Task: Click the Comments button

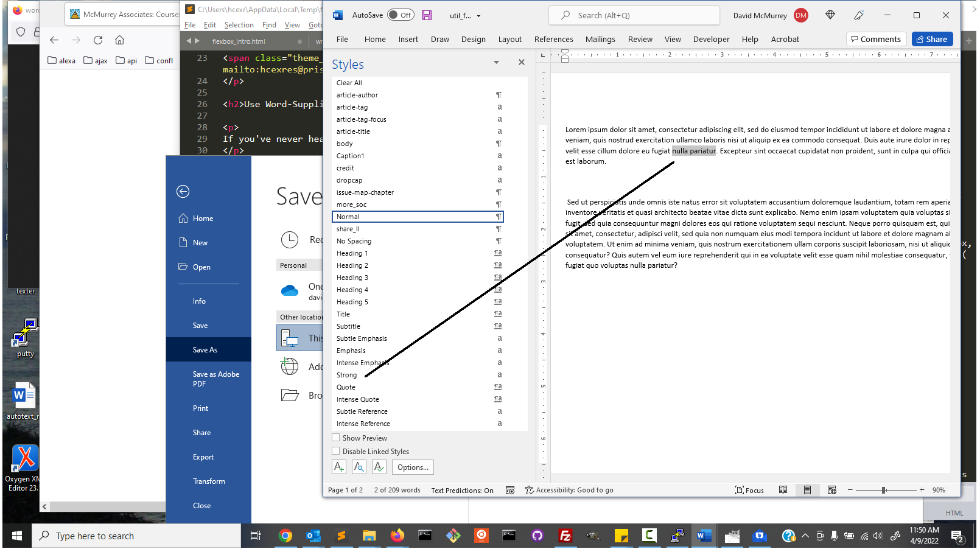Action: [x=876, y=39]
